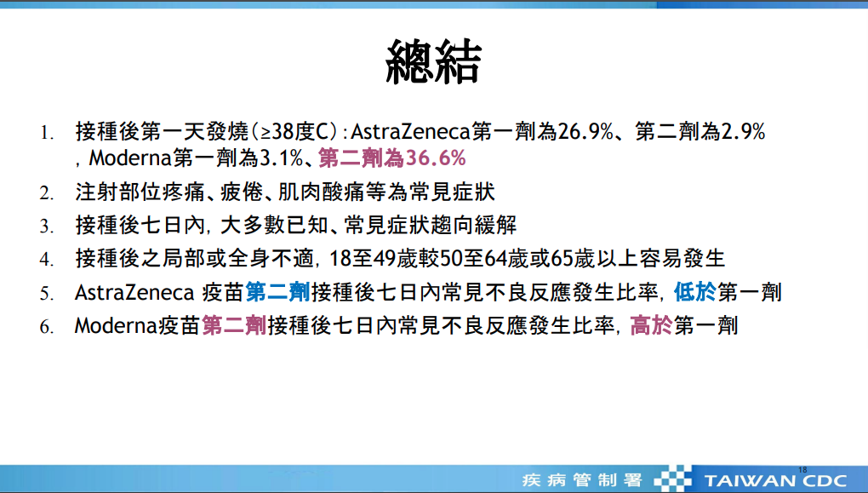Click the slide title 總結
This screenshot has width=868, height=493.
tap(433, 61)
